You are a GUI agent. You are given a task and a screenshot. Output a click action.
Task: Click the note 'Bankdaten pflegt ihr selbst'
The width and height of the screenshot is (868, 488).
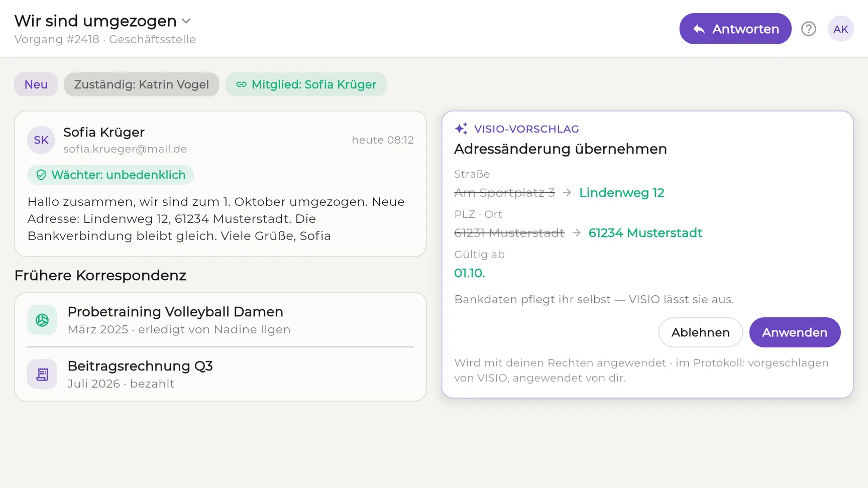tap(532, 300)
